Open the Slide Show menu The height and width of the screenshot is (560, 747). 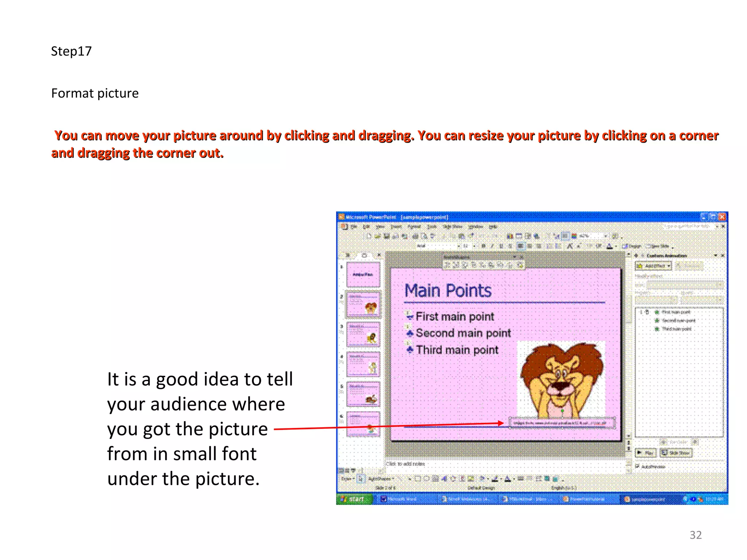(x=453, y=227)
